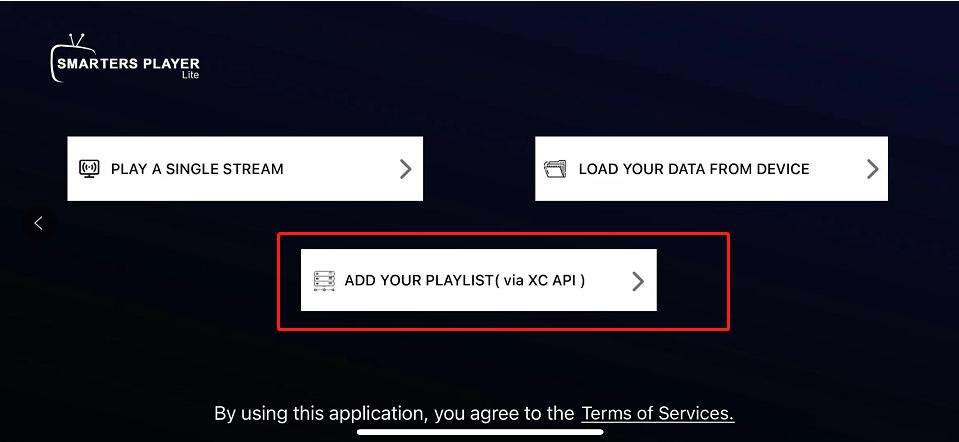The width and height of the screenshot is (959, 442).
Task: Click the word "DEVICE" in the load data button
Action: click(x=783, y=169)
